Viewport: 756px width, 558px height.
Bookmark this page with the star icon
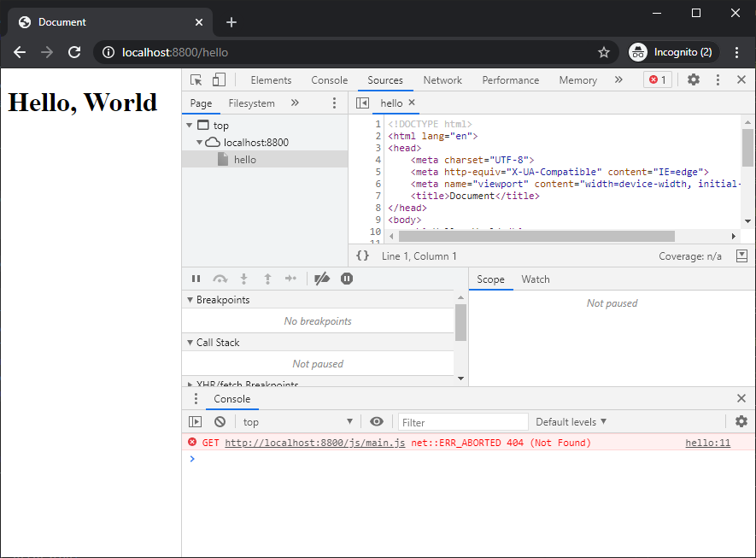pyautogui.click(x=604, y=52)
